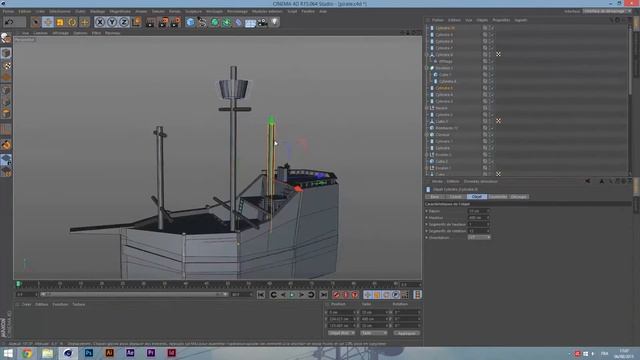Expand the Neutre tree node

pos(427,108)
